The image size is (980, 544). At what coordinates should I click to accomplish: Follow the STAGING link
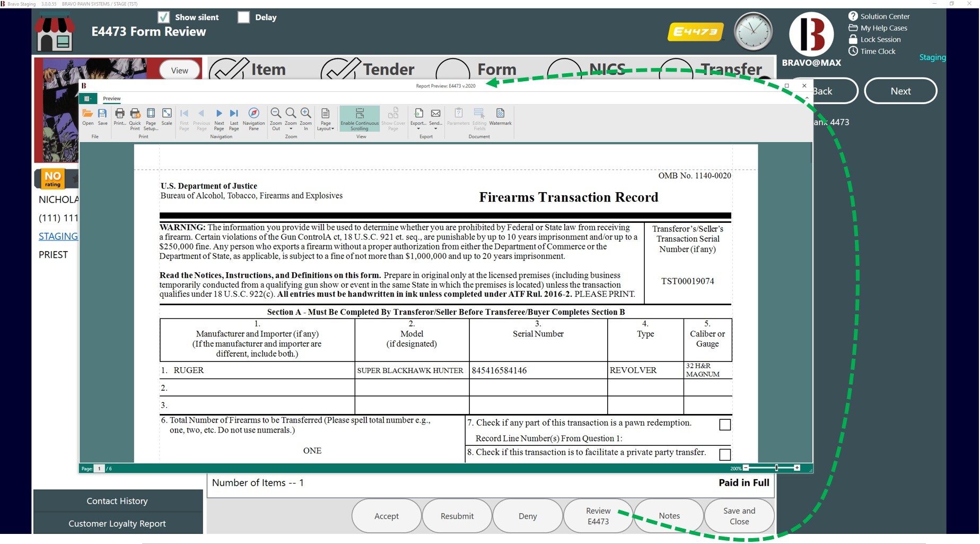[58, 236]
